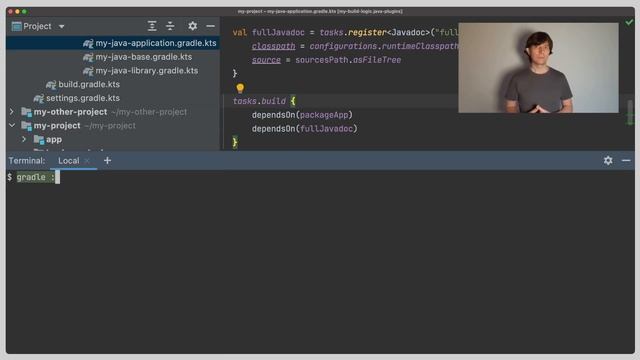Open Project panel settings gear

point(193,26)
